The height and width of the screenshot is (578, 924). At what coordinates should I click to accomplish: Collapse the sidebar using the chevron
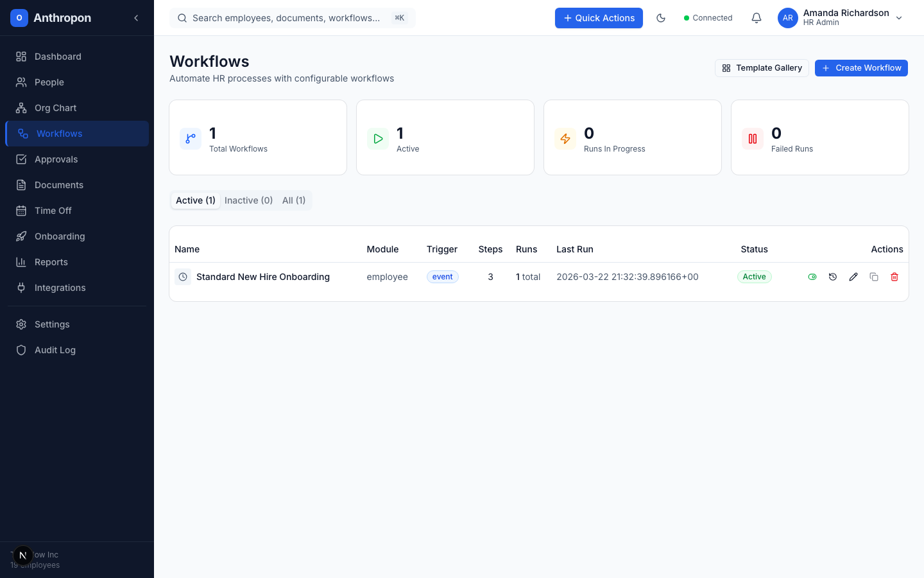[136, 18]
